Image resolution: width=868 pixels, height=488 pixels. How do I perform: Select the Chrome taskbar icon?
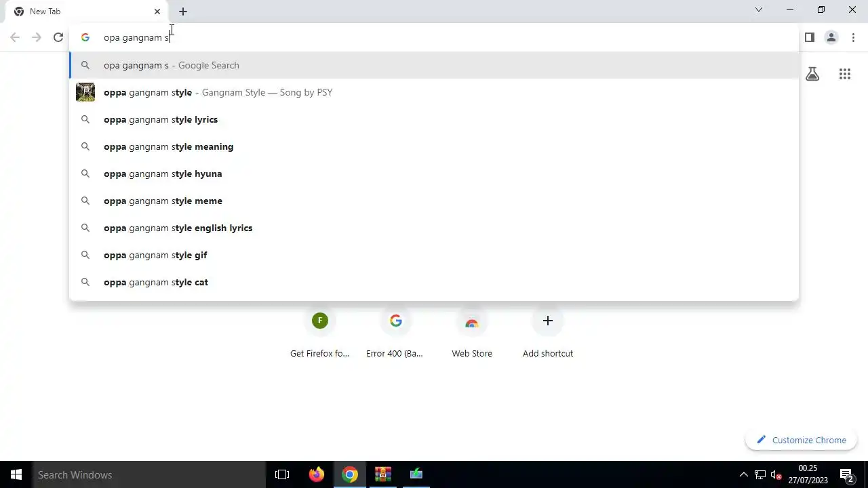click(350, 474)
